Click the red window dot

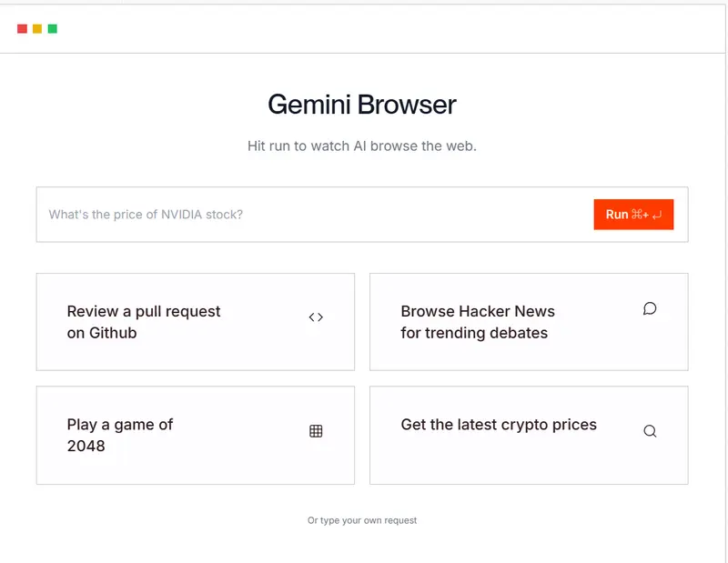pos(22,29)
